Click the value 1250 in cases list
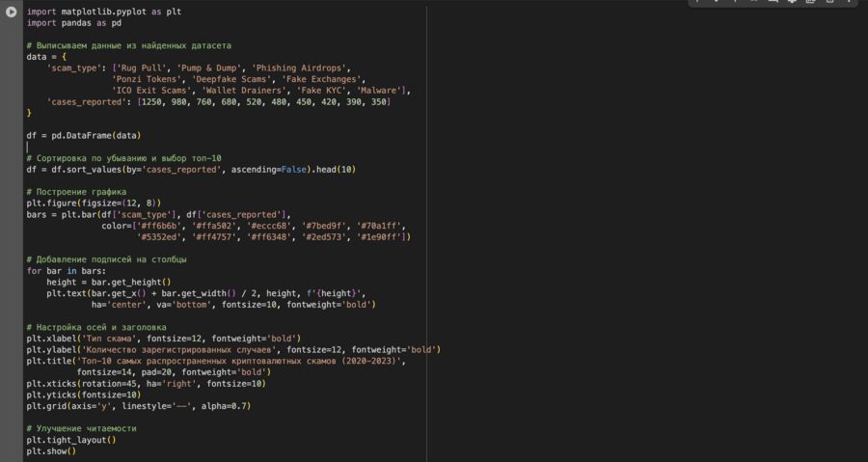This screenshot has height=462, width=868. 151,102
